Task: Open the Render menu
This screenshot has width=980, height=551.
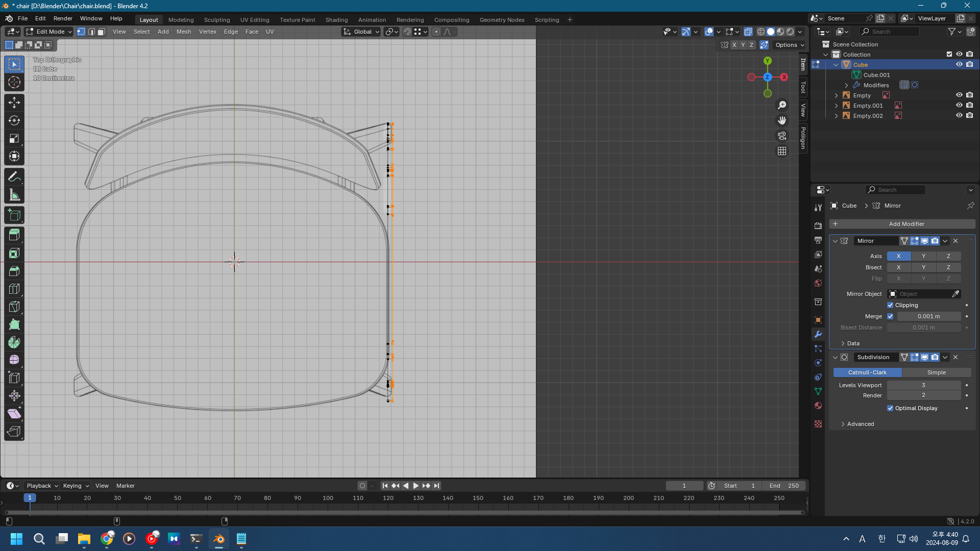Action: coord(63,18)
